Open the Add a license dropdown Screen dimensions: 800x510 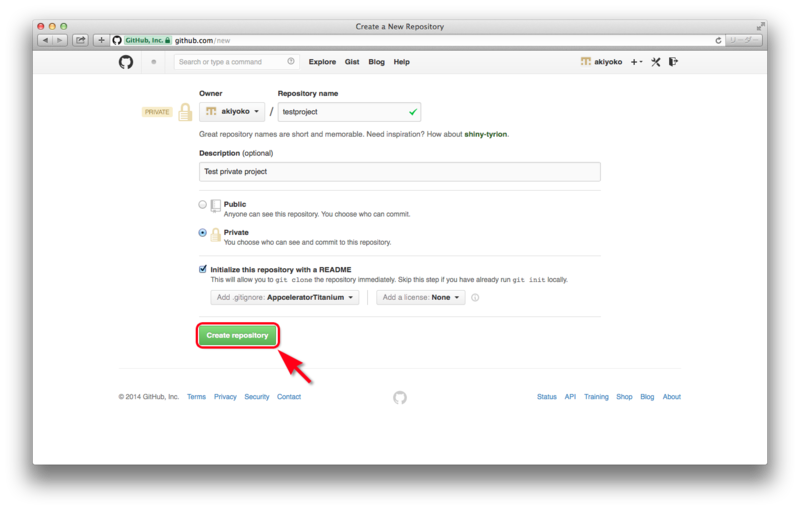coord(421,298)
